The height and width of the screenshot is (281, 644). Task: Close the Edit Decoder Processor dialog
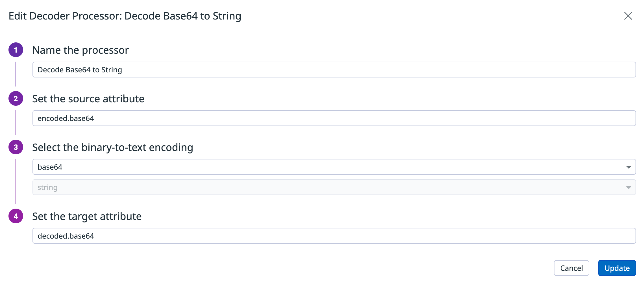pyautogui.click(x=628, y=16)
